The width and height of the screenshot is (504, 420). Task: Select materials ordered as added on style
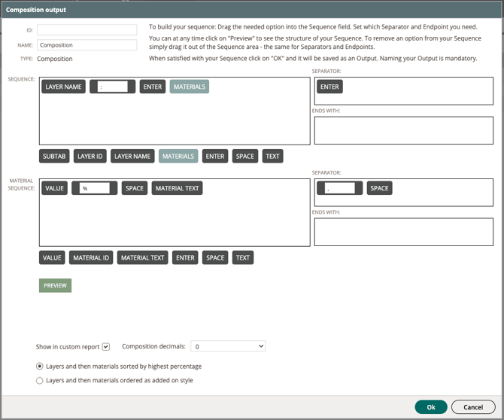(x=40, y=381)
